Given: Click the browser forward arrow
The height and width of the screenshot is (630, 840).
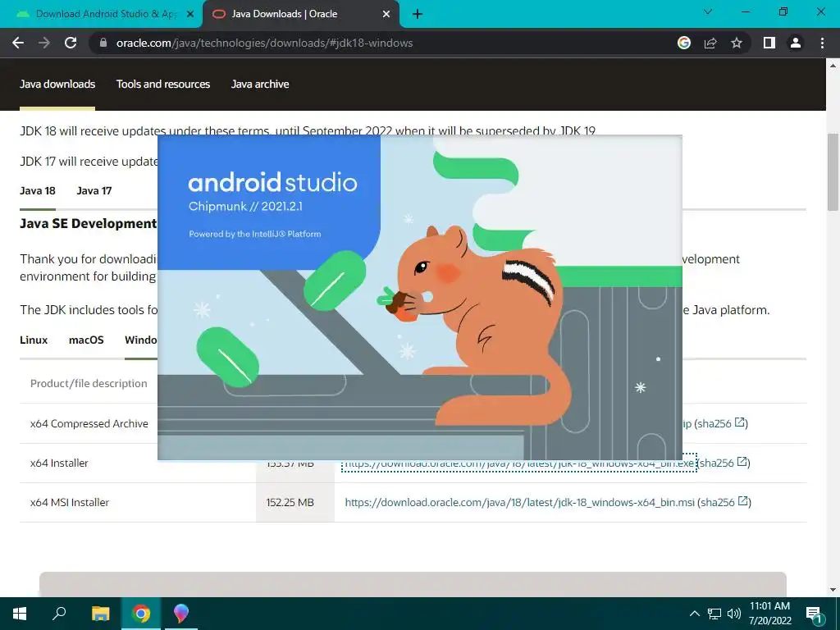Looking at the screenshot, I should (x=44, y=43).
